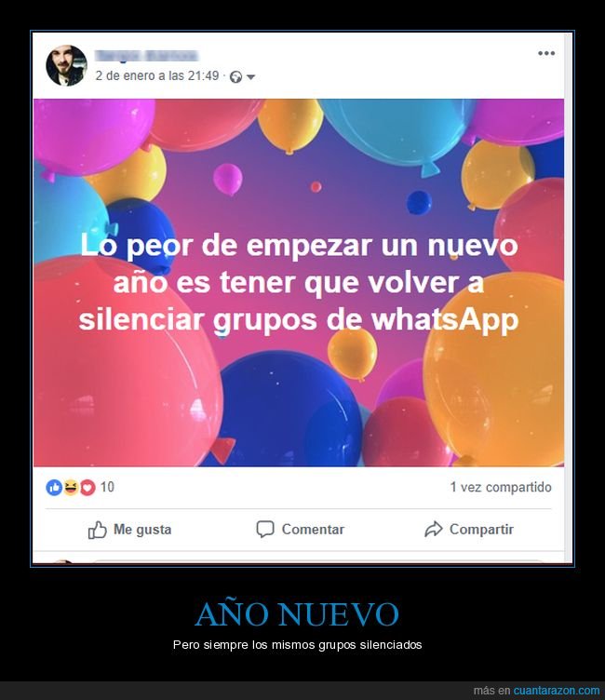Click the globe public privacy icon
Image resolution: width=605 pixels, height=700 pixels.
(235, 77)
